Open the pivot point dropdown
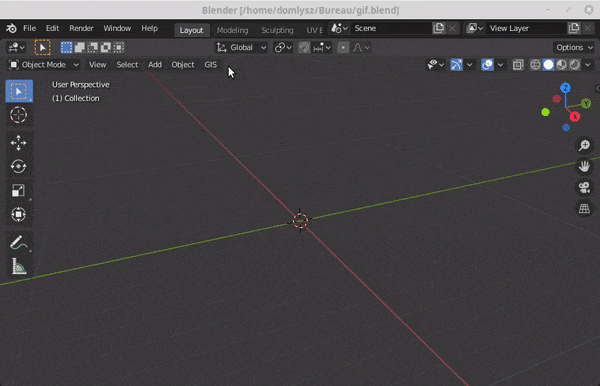600x386 pixels. tap(283, 47)
